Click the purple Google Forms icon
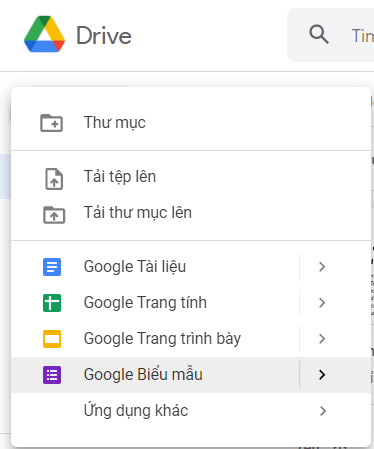This screenshot has height=449, width=374. pos(52,375)
